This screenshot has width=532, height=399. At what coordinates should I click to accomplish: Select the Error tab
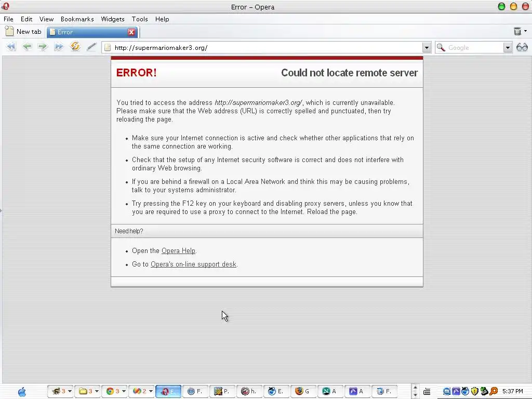coord(92,32)
